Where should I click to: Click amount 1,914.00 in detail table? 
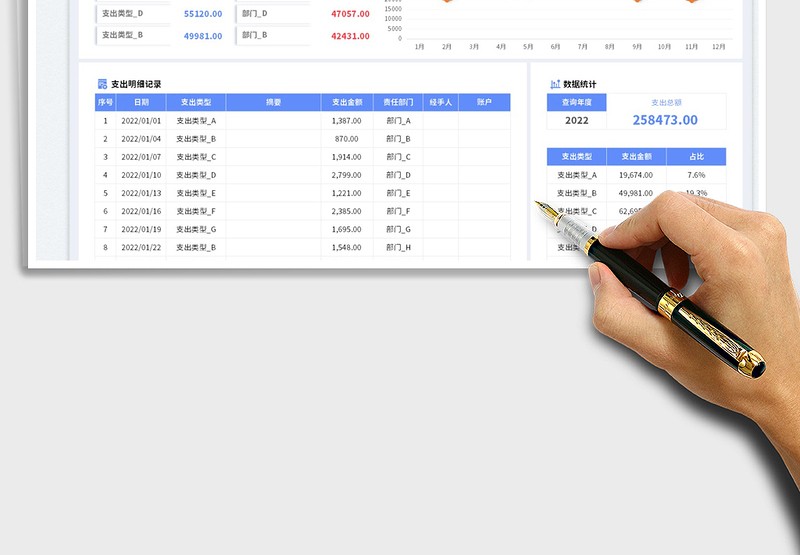pyautogui.click(x=347, y=157)
